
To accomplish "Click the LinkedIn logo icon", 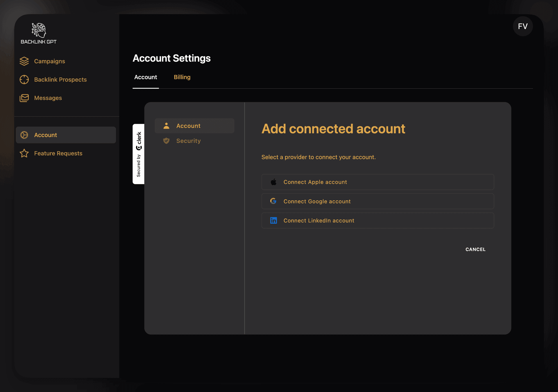I will tap(273, 220).
